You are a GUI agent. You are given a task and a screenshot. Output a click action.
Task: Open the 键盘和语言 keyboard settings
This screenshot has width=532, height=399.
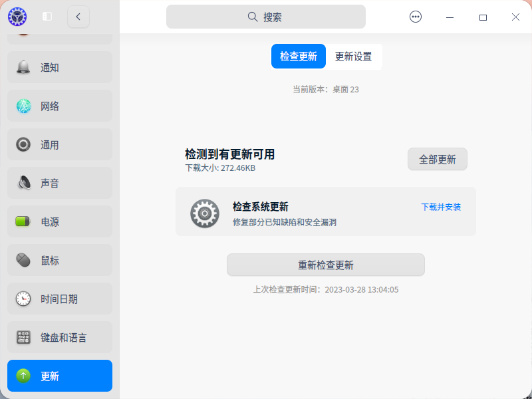59,336
